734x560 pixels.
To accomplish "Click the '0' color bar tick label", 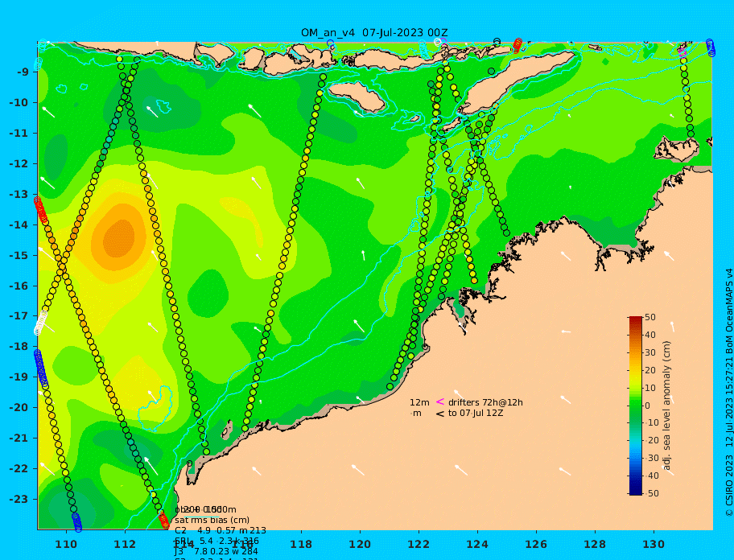I will 648,406.
